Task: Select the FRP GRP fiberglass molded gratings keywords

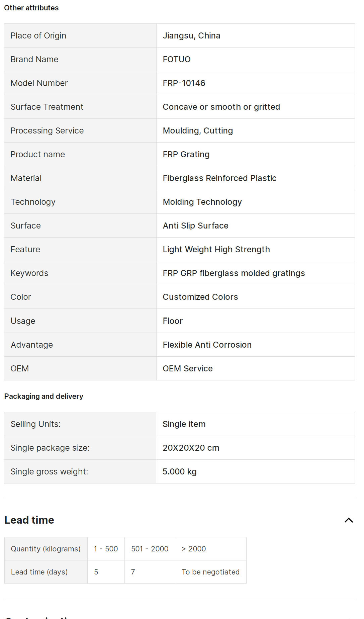Action: [234, 273]
